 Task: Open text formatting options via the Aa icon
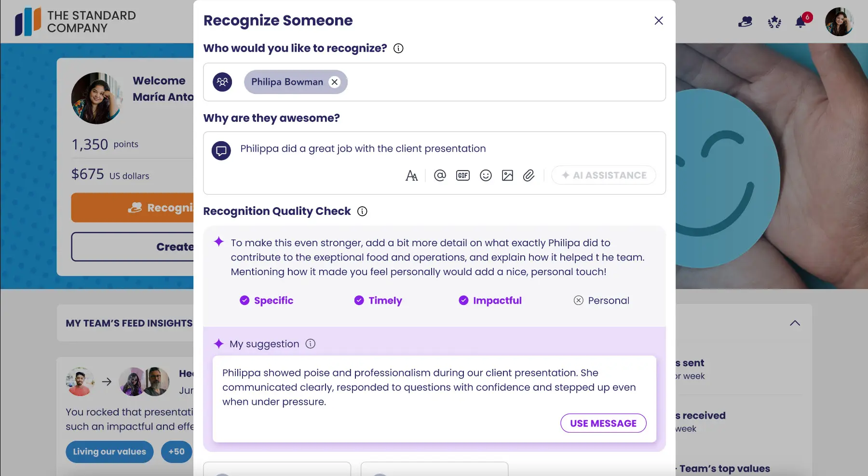point(412,175)
